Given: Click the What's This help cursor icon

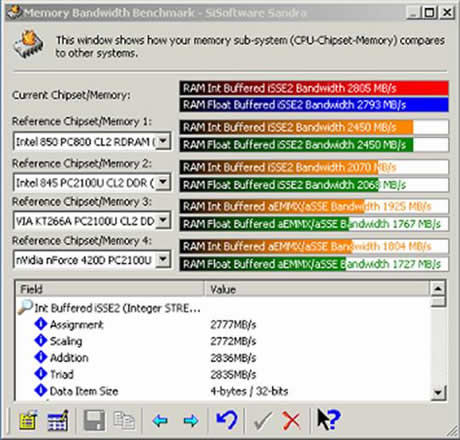Looking at the screenshot, I should 328,419.
